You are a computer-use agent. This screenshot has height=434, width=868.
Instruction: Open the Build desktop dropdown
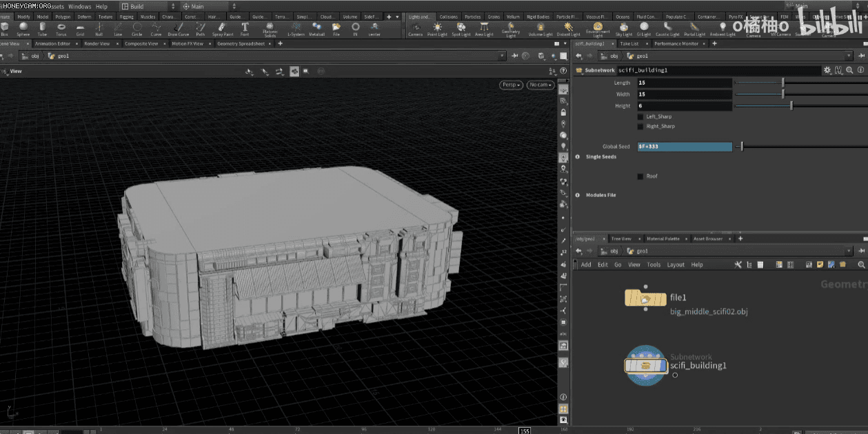point(148,6)
